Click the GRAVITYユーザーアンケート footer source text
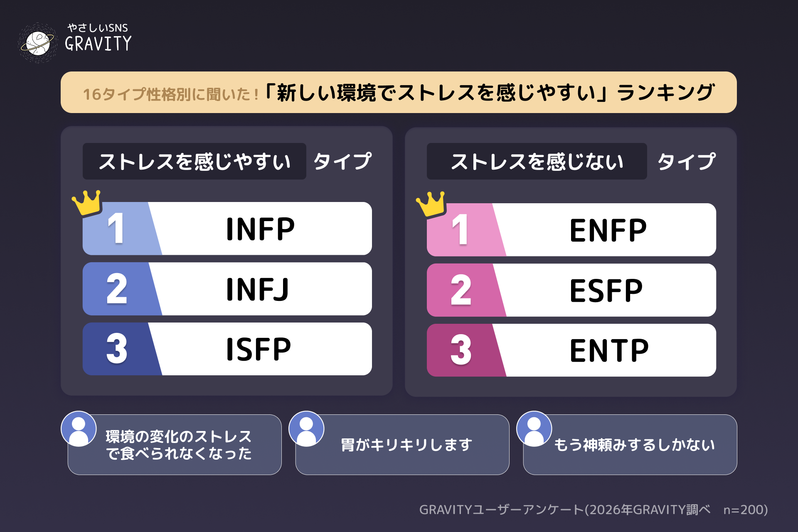Viewport: 798px width, 532px height. coord(593,510)
